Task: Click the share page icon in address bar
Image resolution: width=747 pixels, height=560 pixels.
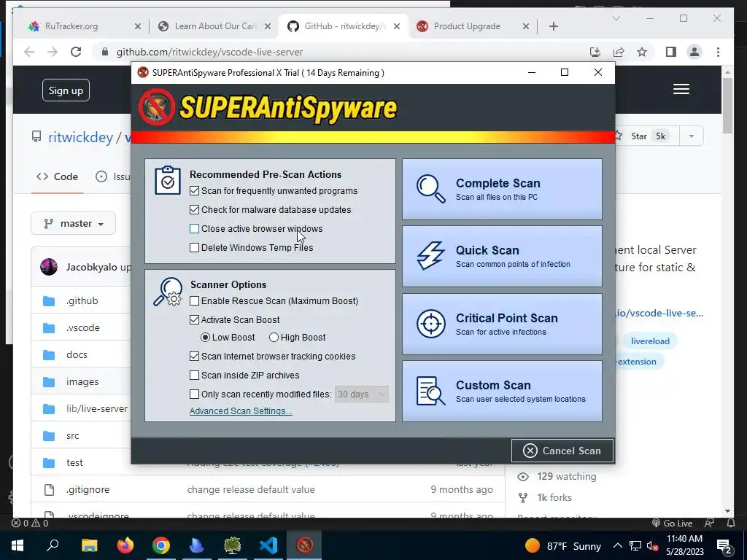Action: [619, 52]
